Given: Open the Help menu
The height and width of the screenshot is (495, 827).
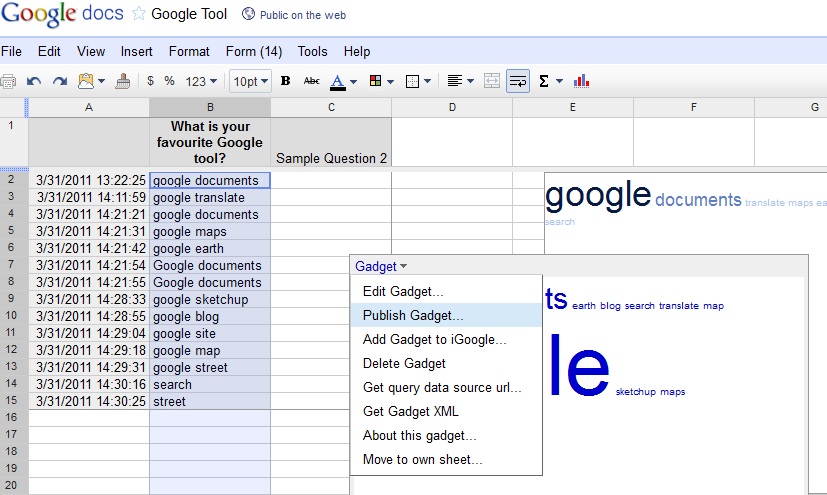Looking at the screenshot, I should (357, 52).
